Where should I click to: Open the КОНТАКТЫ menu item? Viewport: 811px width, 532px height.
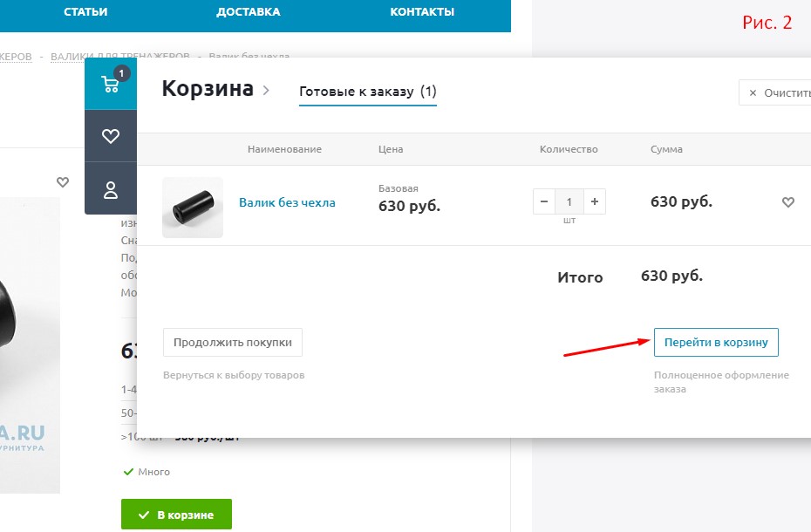coord(422,12)
